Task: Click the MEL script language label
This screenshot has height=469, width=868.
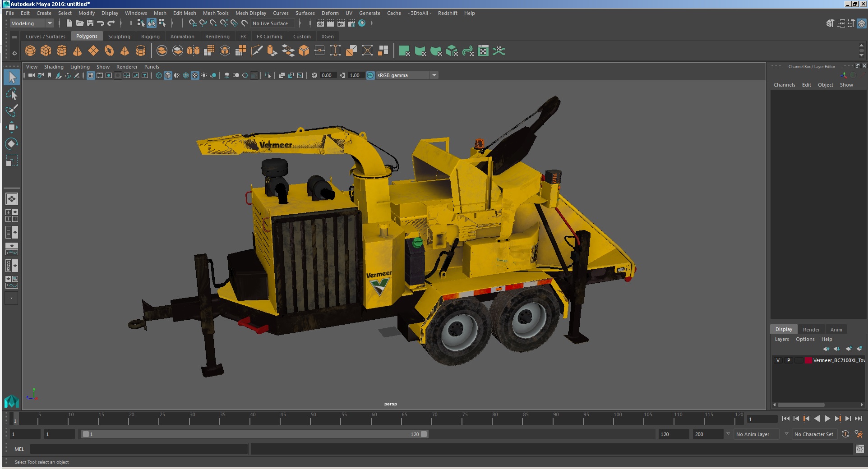Action: tap(19, 449)
